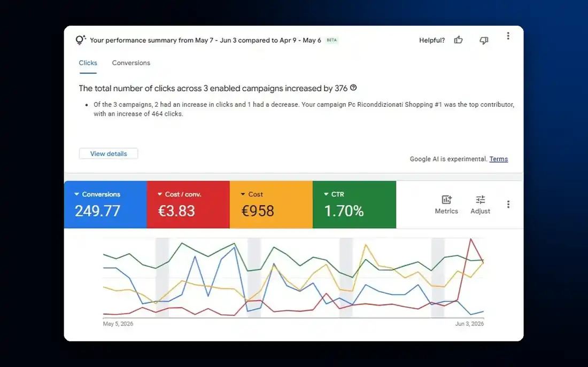Open the help icon beside click total
The width and height of the screenshot is (588, 367).
(x=353, y=88)
